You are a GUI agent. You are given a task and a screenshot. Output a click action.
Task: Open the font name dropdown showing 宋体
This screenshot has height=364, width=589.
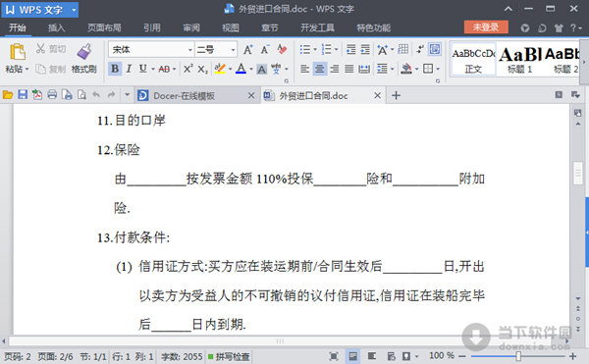(x=151, y=49)
